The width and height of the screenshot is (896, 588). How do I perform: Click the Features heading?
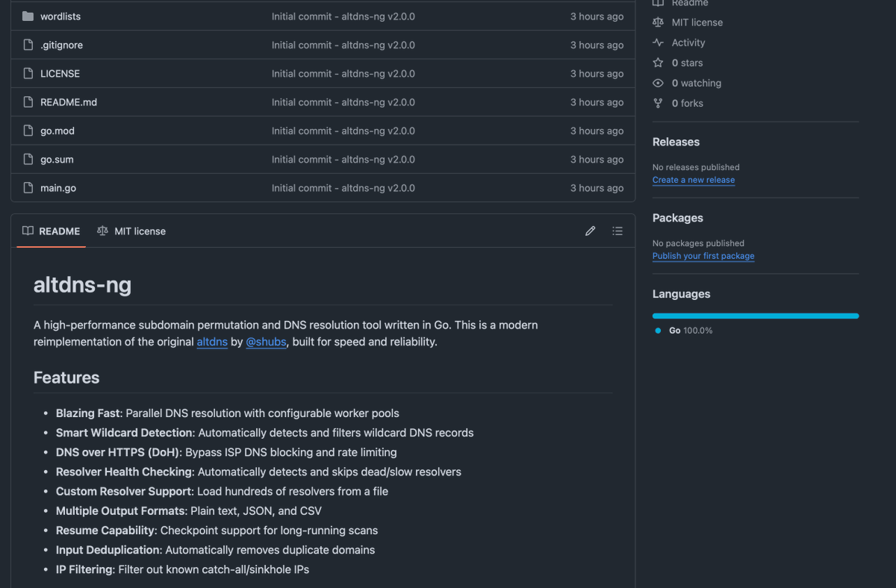point(66,378)
